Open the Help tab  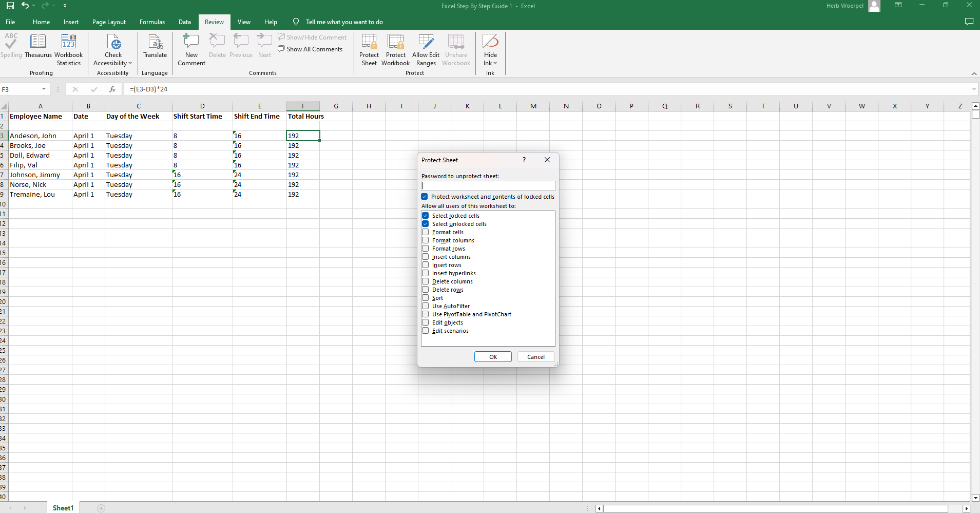[271, 22]
